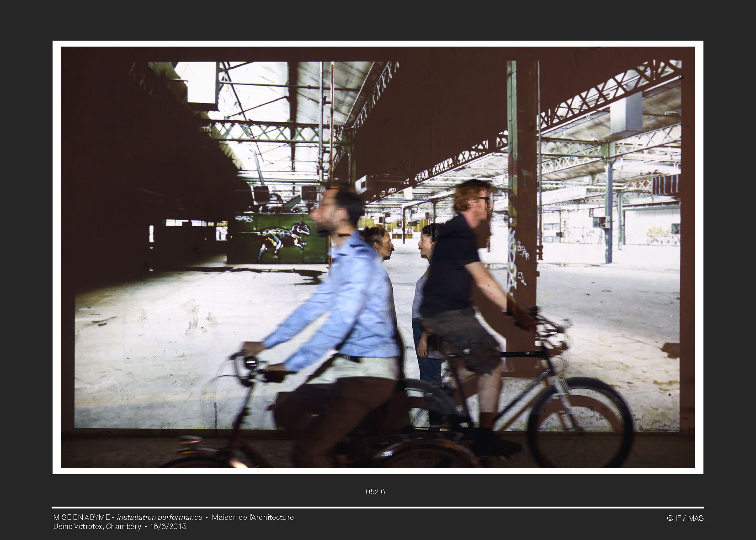Select the italic 'installation performance' text
The image size is (756, 540).
point(160,517)
